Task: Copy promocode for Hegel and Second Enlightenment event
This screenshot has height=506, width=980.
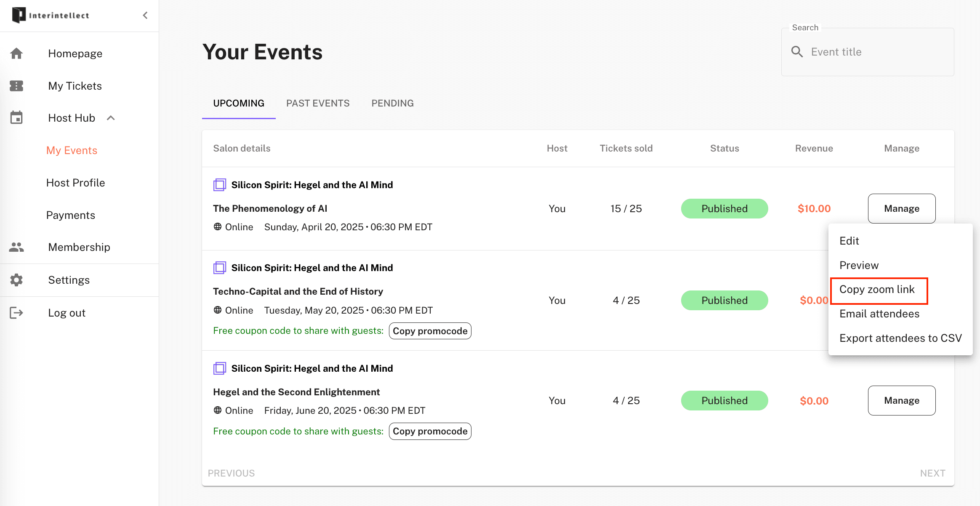Action: pos(430,431)
